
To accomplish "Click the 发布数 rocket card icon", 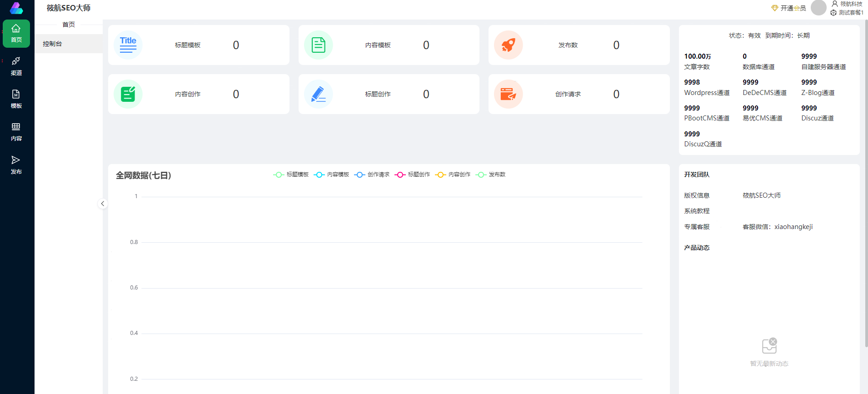I will (x=509, y=45).
